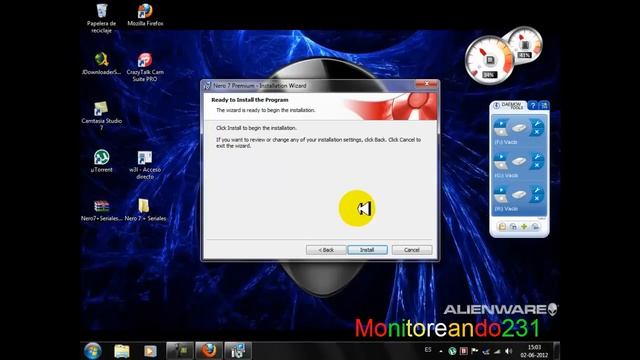The height and width of the screenshot is (360, 640).
Task: Cancel the Nero 7 installation wizard
Action: pyautogui.click(x=412, y=250)
